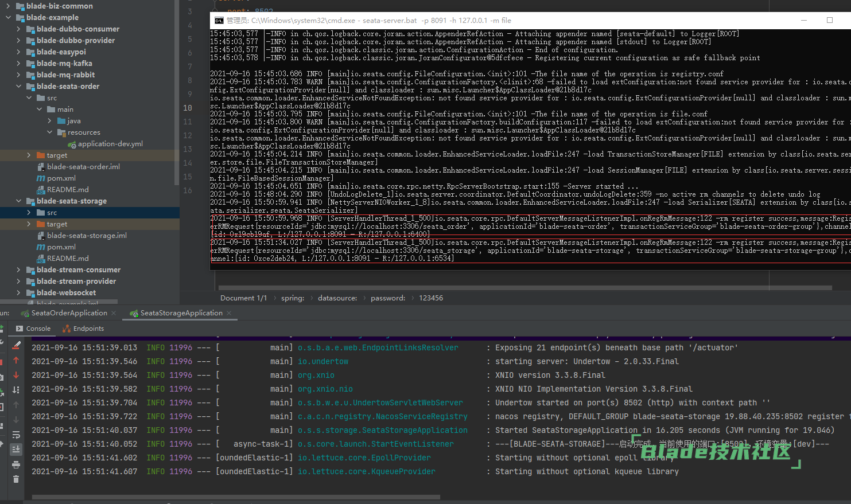Click the '123456' breadcrumb value
Image resolution: width=851 pixels, height=504 pixels.
click(431, 298)
